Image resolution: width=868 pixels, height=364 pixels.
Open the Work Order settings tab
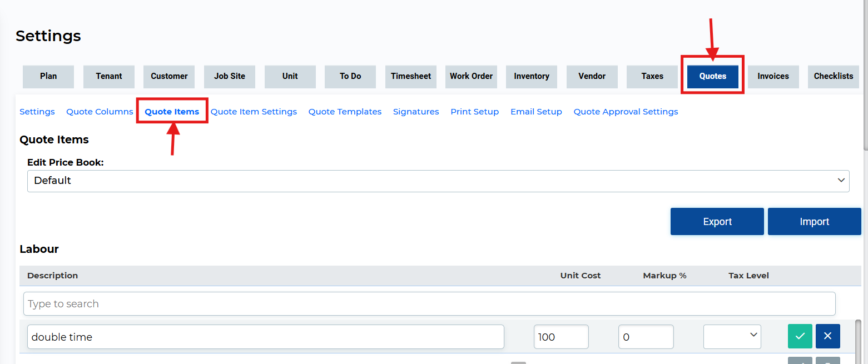(x=471, y=76)
